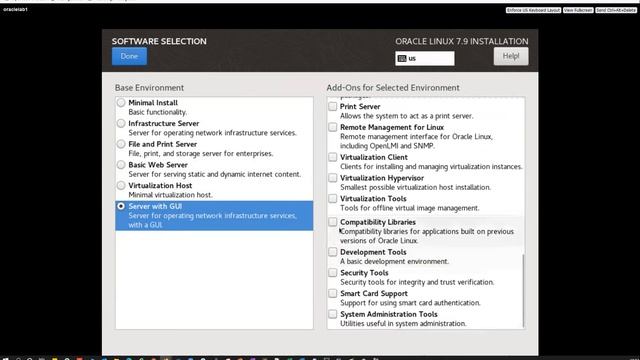
Task: Tick the Virtualization Client checkbox
Action: (x=333, y=157)
